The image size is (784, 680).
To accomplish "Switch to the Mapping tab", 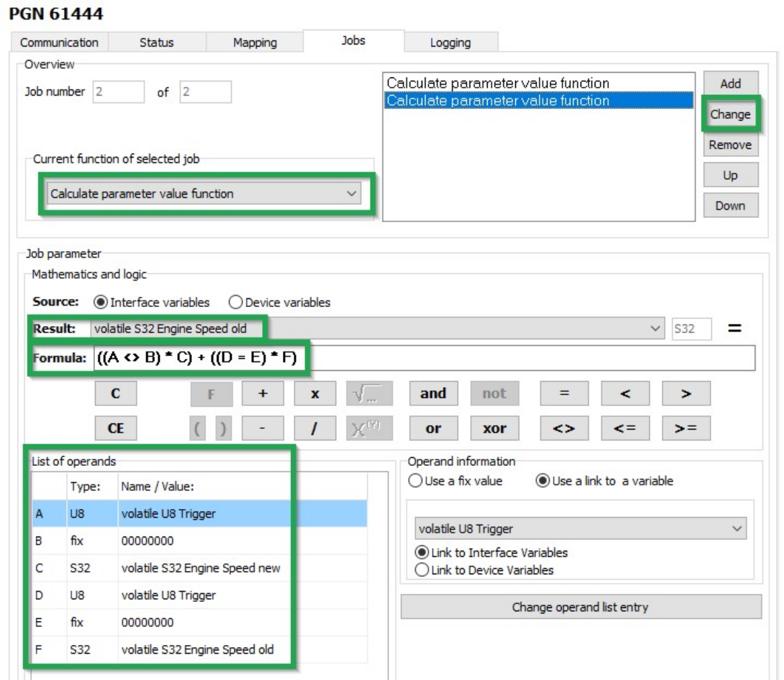I will pos(255,42).
